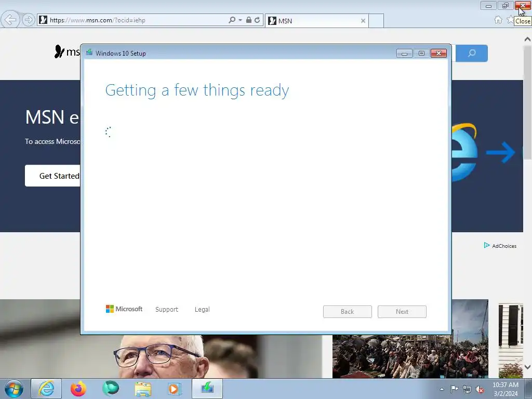Click the Home icon in Internet Explorer

(498, 20)
